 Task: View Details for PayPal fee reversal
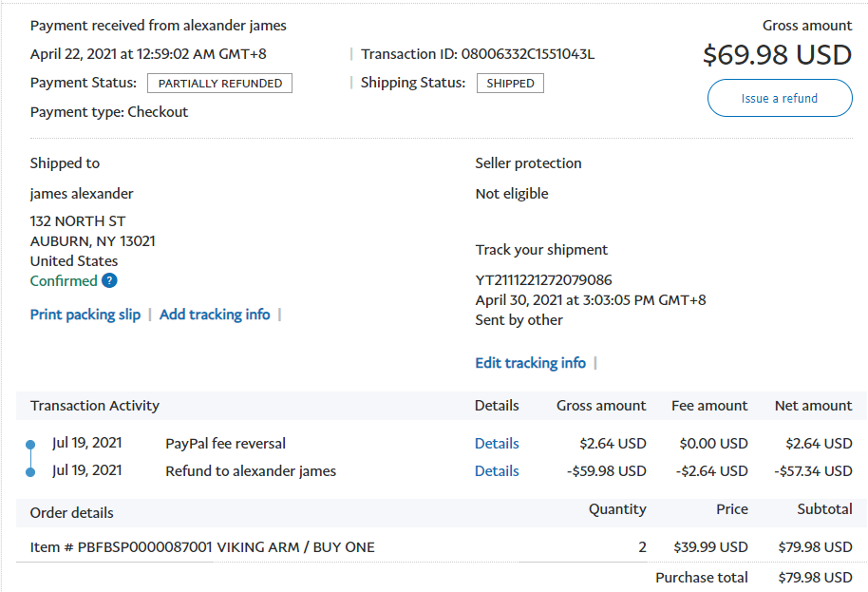click(x=497, y=444)
